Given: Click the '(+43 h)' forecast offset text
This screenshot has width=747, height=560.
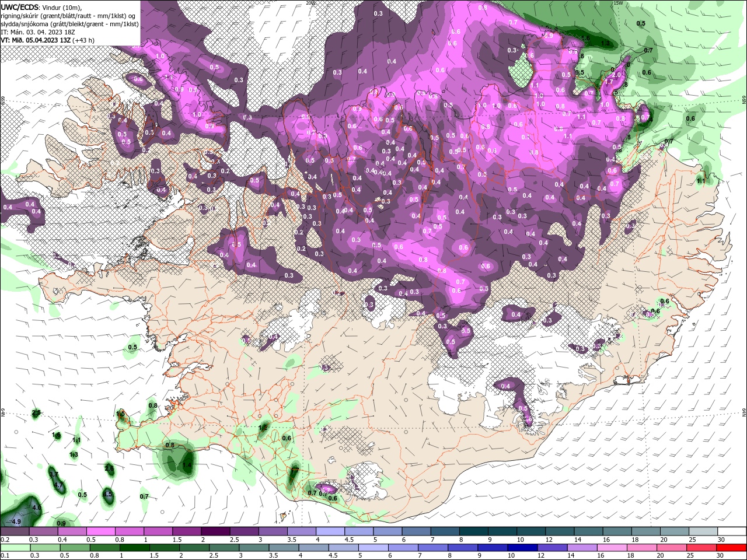Looking at the screenshot, I should click(83, 40).
